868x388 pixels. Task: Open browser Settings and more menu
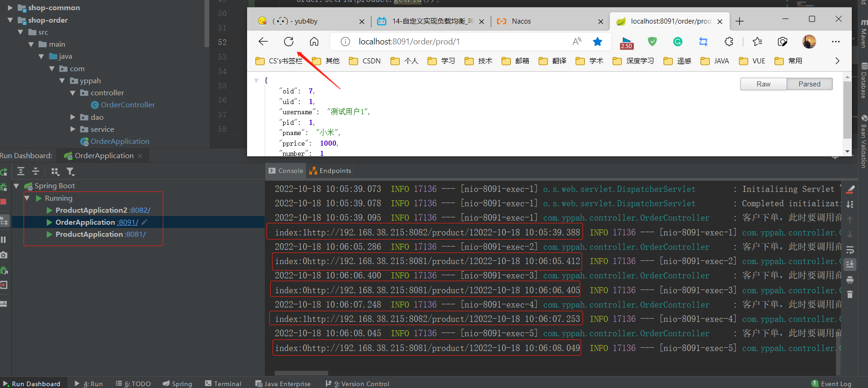click(x=836, y=42)
